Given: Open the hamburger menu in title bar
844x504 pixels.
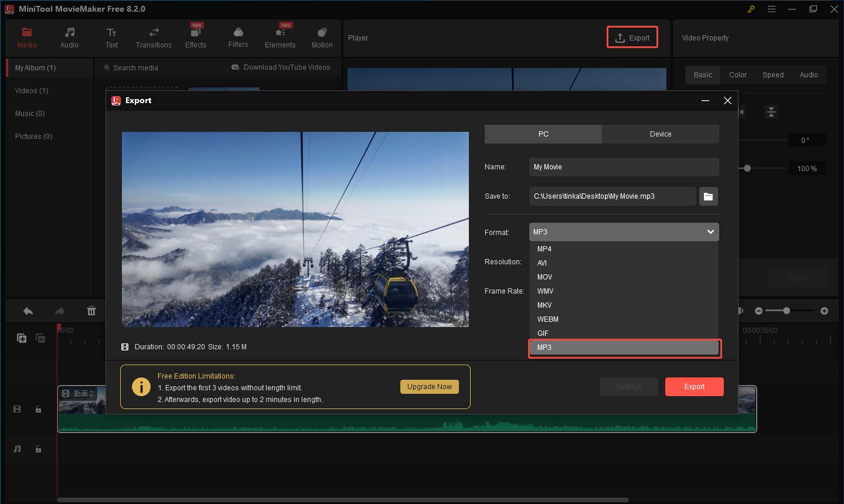Looking at the screenshot, I should click(x=771, y=9).
